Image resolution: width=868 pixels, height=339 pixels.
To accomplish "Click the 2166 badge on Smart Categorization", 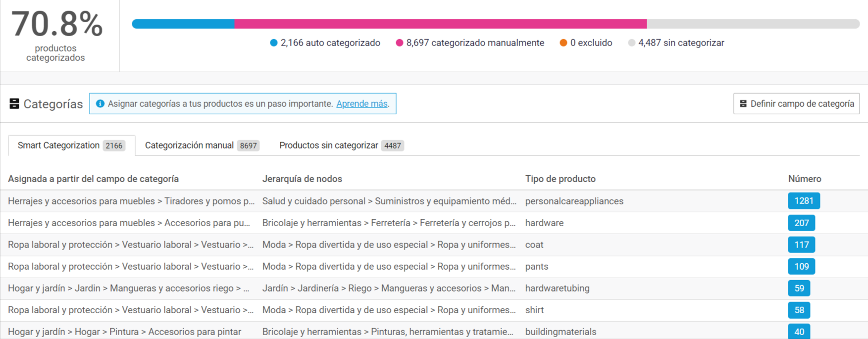I will click(x=114, y=145).
